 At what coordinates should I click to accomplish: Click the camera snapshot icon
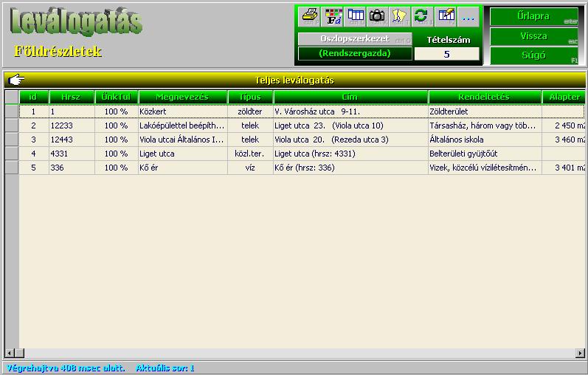(x=377, y=16)
